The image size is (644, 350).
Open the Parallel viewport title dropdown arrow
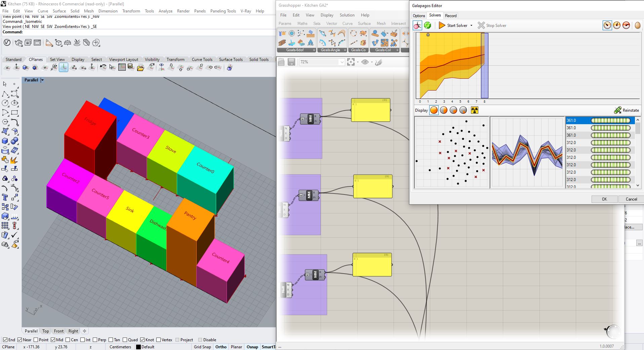point(42,80)
